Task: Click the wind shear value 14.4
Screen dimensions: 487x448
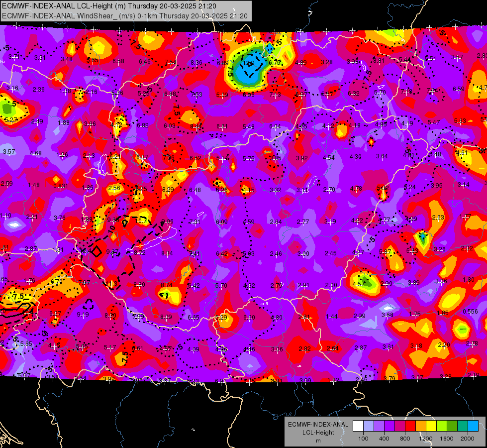Action: coord(86,250)
